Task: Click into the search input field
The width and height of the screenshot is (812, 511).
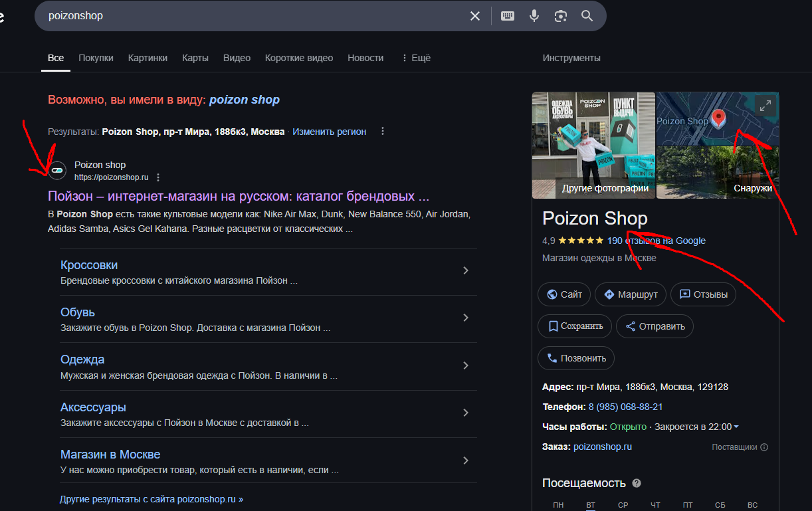Action: coord(253,16)
